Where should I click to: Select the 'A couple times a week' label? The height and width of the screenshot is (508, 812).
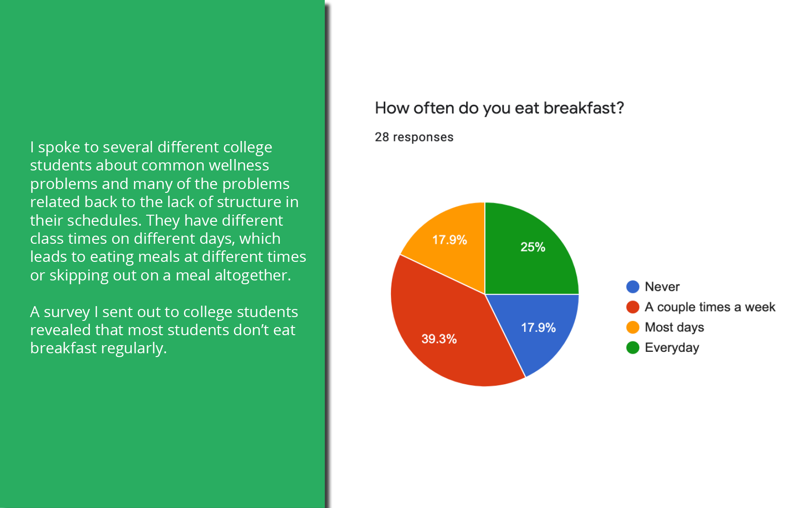(710, 307)
